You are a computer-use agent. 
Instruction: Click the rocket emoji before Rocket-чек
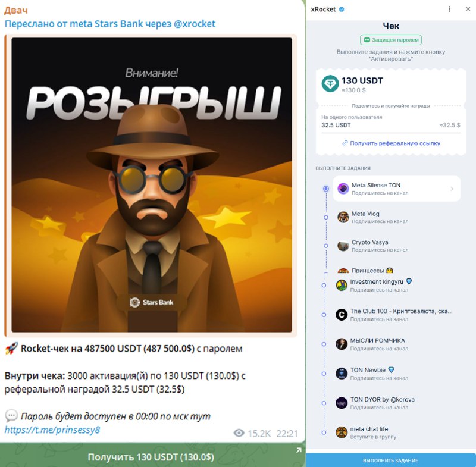(x=11, y=349)
